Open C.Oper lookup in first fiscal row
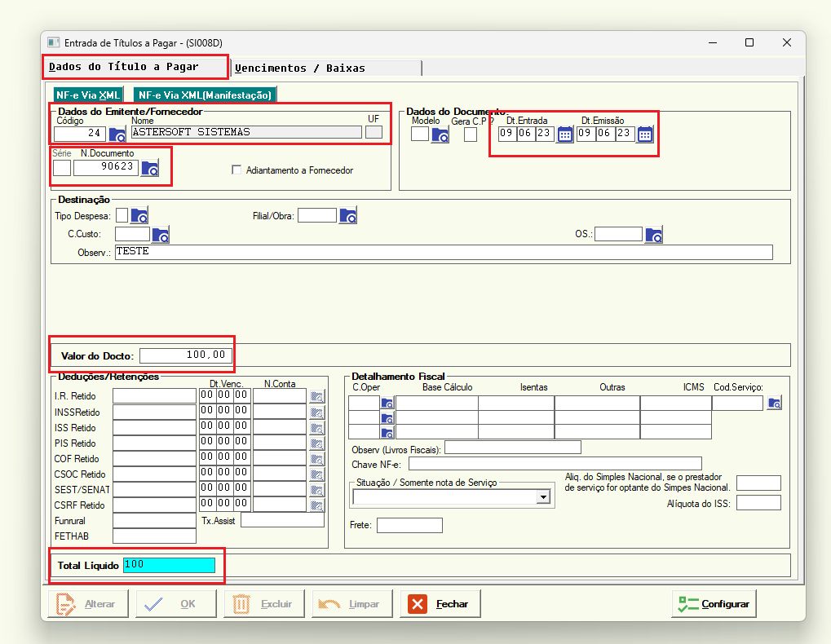 [387, 404]
